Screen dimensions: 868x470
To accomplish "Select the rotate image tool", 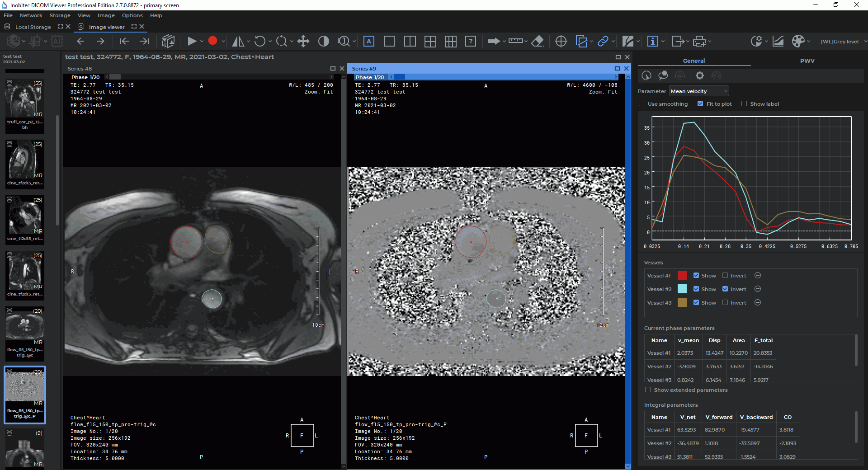I will (x=259, y=41).
